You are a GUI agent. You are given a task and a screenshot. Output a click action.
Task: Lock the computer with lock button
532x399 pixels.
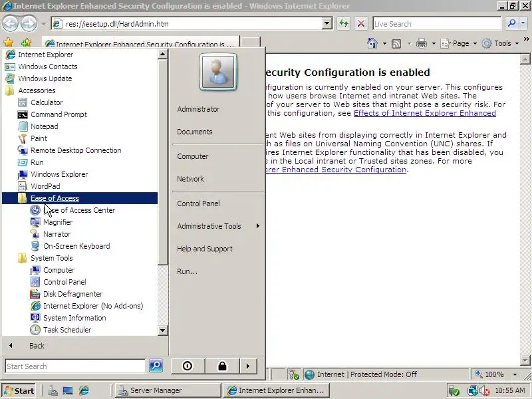tap(222, 366)
